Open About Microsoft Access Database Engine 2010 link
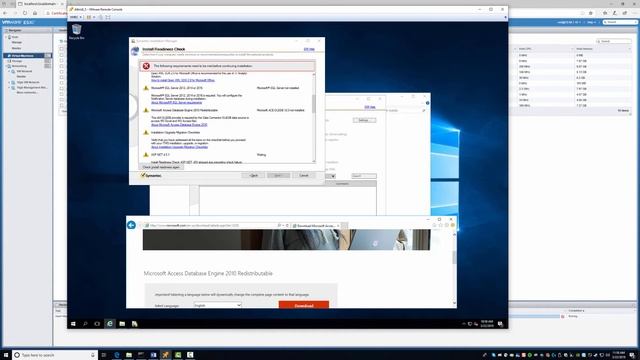 179,125
